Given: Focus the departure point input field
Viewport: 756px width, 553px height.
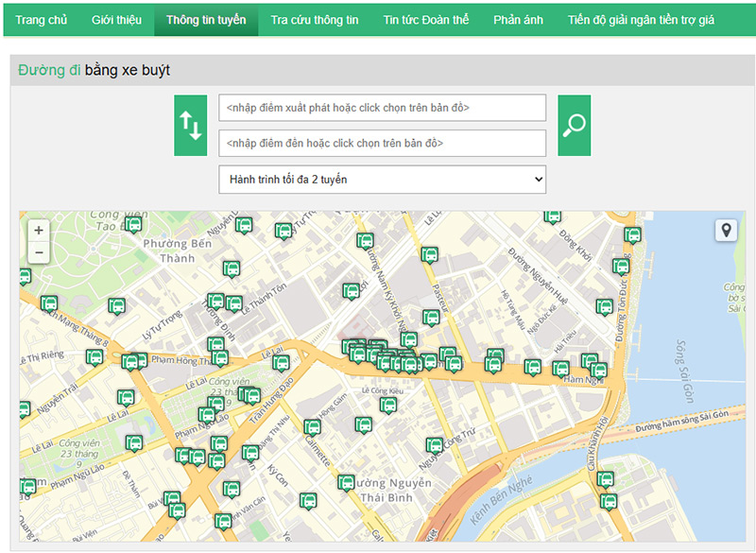Looking at the screenshot, I should pyautogui.click(x=382, y=108).
